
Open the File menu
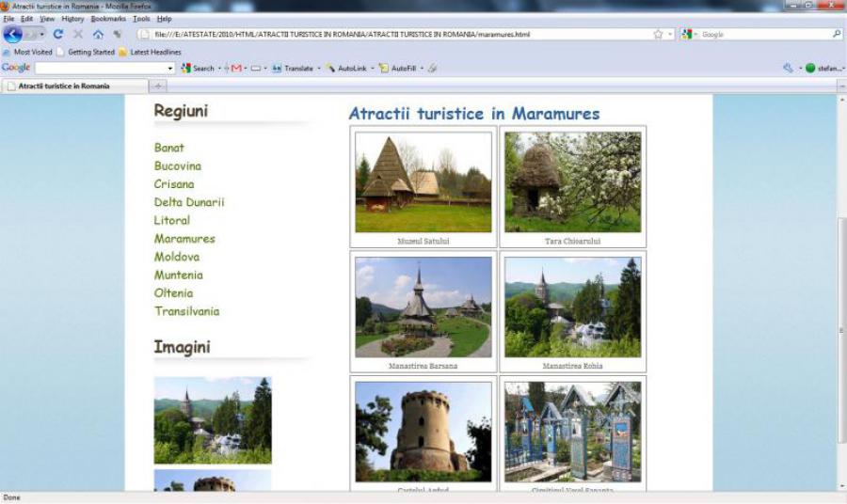[8, 19]
